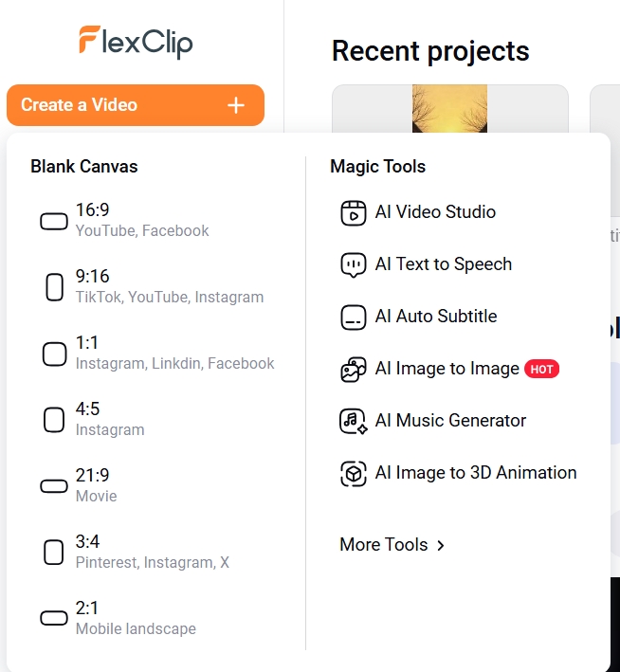Open the sunset recent project thumbnail
The height and width of the screenshot is (672, 620).
(x=449, y=108)
